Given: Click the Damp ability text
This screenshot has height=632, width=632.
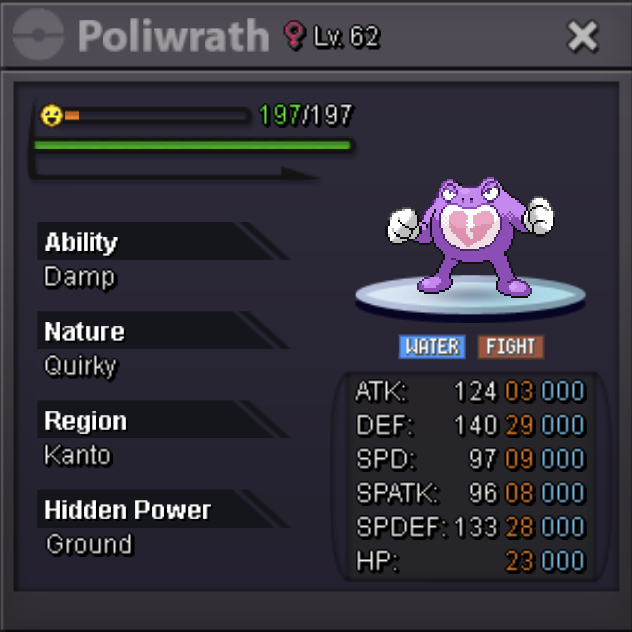Looking at the screenshot, I should pos(80,278).
